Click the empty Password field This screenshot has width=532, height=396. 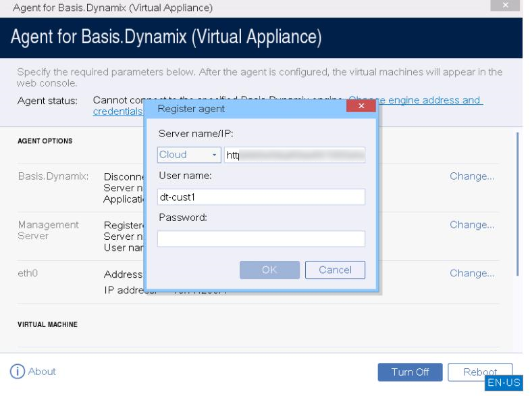(x=261, y=239)
